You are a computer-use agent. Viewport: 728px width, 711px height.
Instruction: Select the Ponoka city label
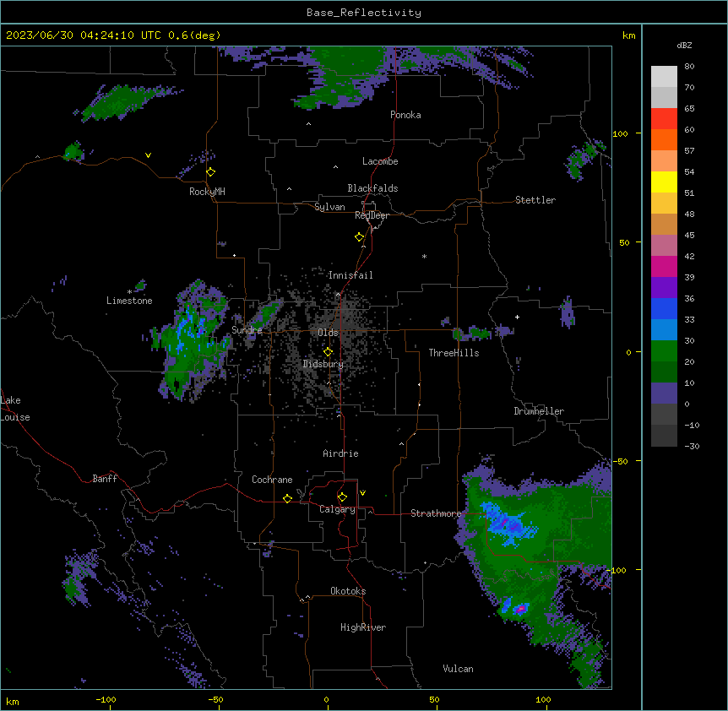click(x=405, y=115)
